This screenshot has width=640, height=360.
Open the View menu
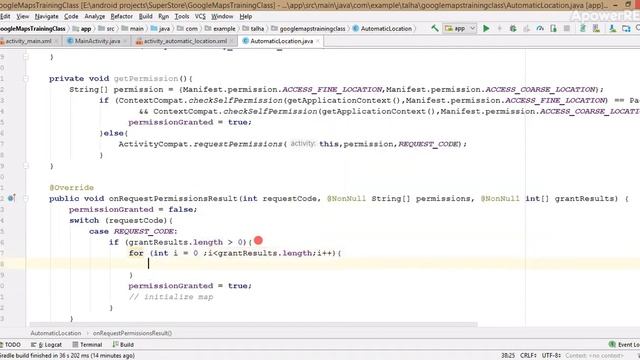click(x=22, y=16)
